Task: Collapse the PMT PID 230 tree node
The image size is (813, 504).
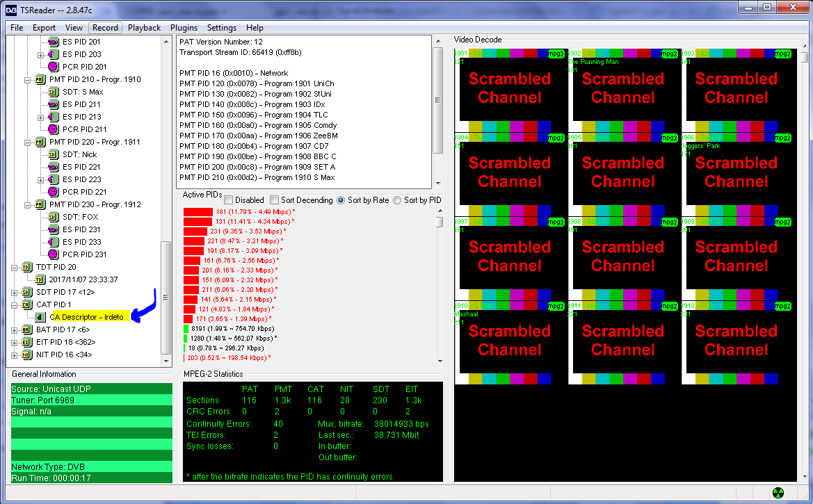Action: pyautogui.click(x=28, y=204)
